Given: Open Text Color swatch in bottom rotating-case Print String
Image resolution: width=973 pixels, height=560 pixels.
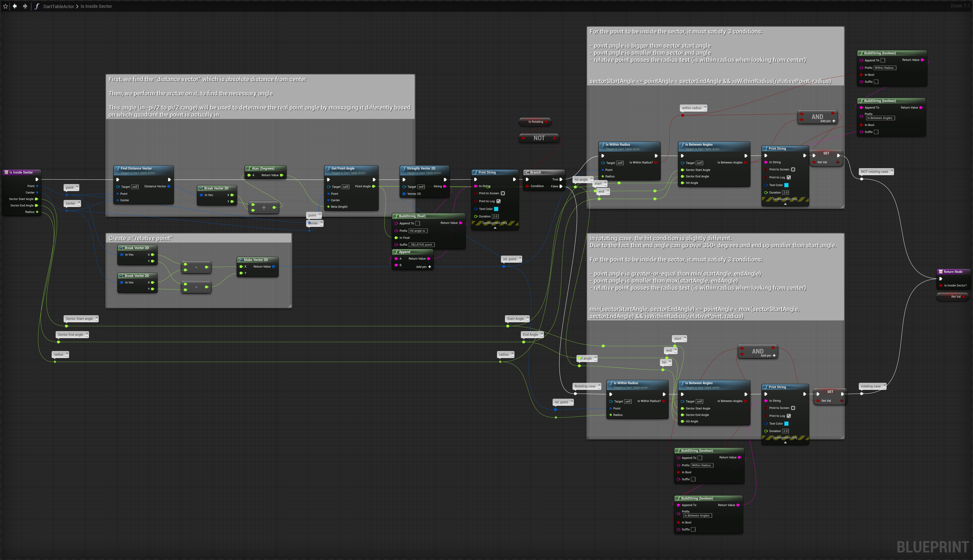Looking at the screenshot, I should click(787, 423).
